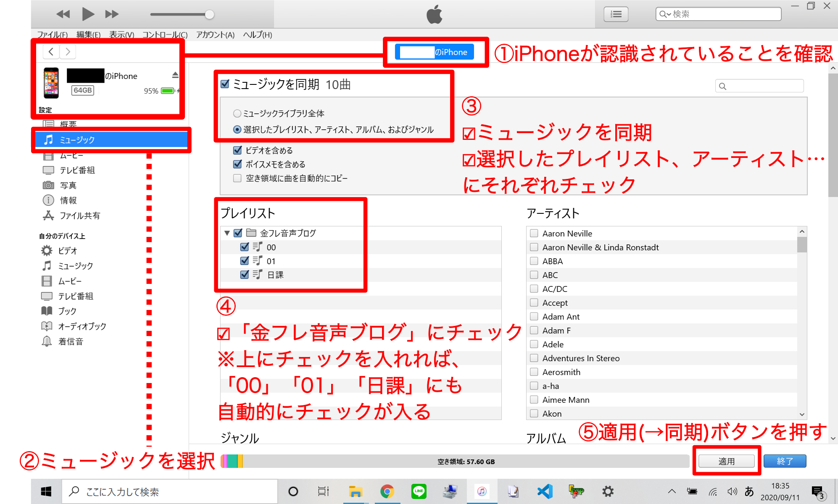Toggle playlist 日課 checkbox
Screen dimensions: 838x504
pyautogui.click(x=245, y=274)
